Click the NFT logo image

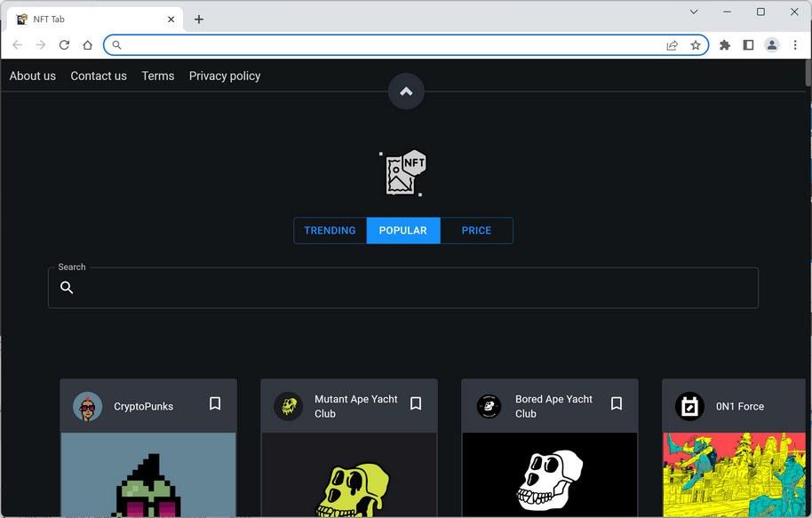pyautogui.click(x=404, y=173)
